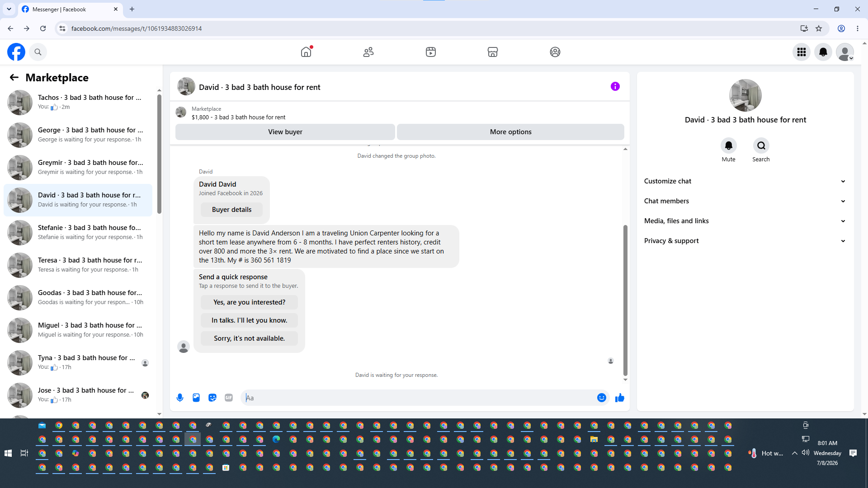This screenshot has height=488, width=868.
Task: Open the emoji picker in message box
Action: coord(602,398)
